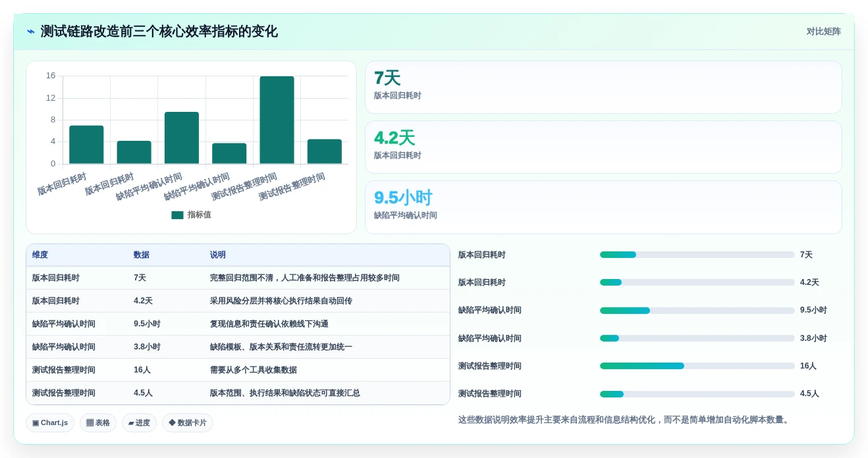The image size is (868, 458).
Task: Click the shortest bar in the chart
Action: 229,153
